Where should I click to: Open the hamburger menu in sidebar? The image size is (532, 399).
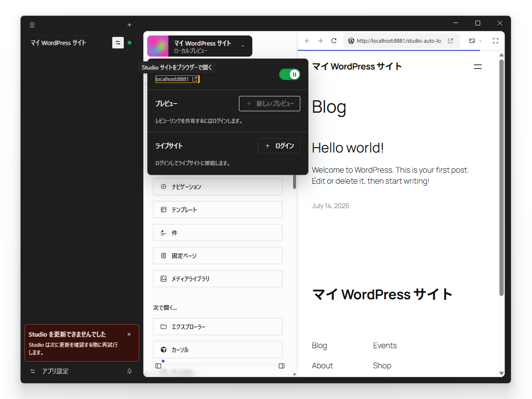(x=32, y=25)
